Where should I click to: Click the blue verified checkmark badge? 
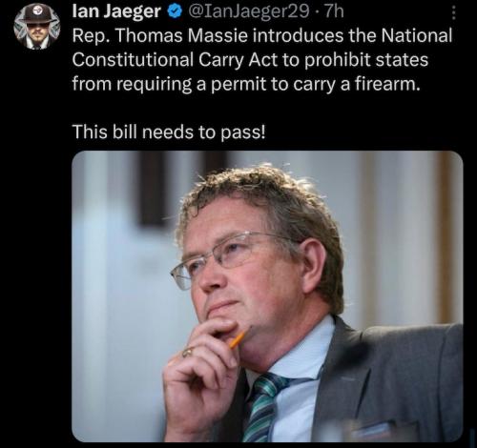coord(175,11)
